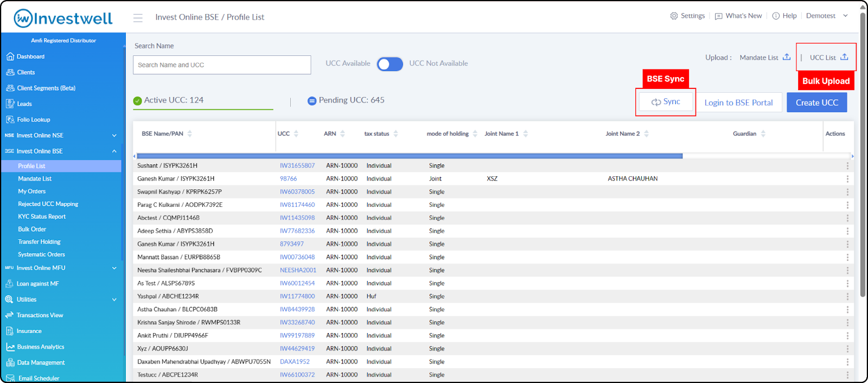Screen dimensions: 868x383
Task: Select Profile List menu item
Action: [61, 166]
